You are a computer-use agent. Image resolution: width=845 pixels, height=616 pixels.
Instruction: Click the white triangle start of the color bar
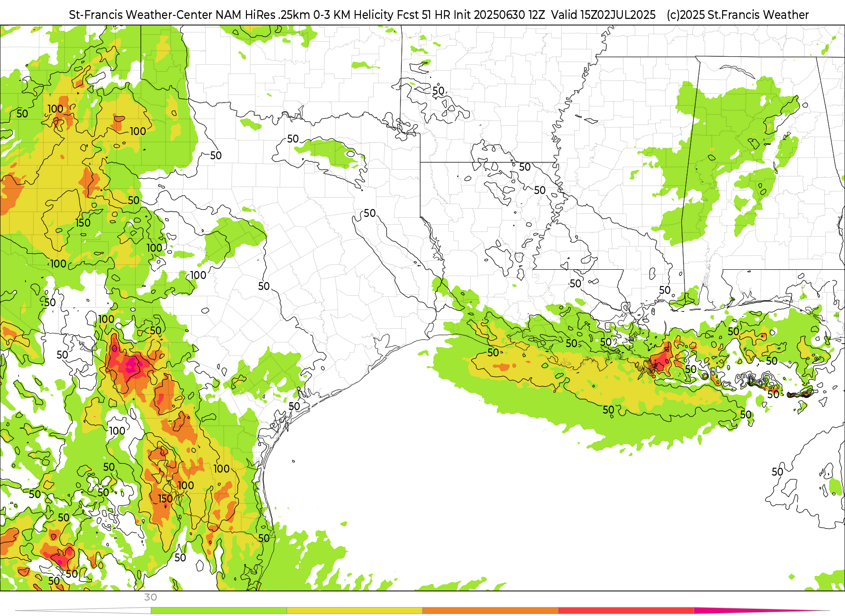[84, 610]
